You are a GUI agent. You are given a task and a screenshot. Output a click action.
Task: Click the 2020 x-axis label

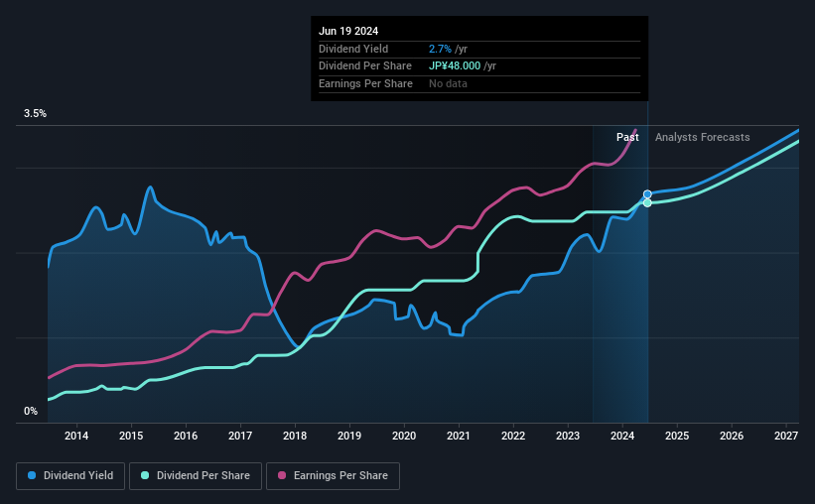(x=404, y=436)
